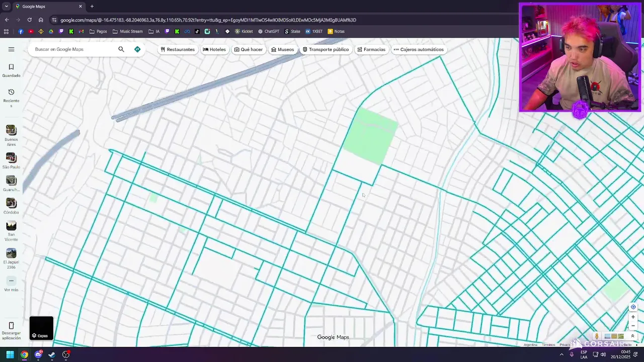Screen dimensions: 644x362
Task: Open the Capas layers switcher
Action: 41,328
